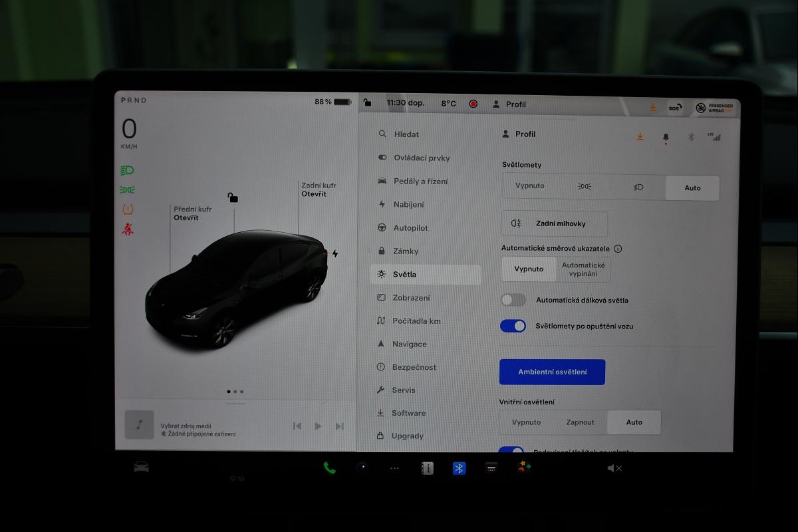The width and height of the screenshot is (798, 532).
Task: Enable Automatická dálková světla toggle
Action: [513, 300]
